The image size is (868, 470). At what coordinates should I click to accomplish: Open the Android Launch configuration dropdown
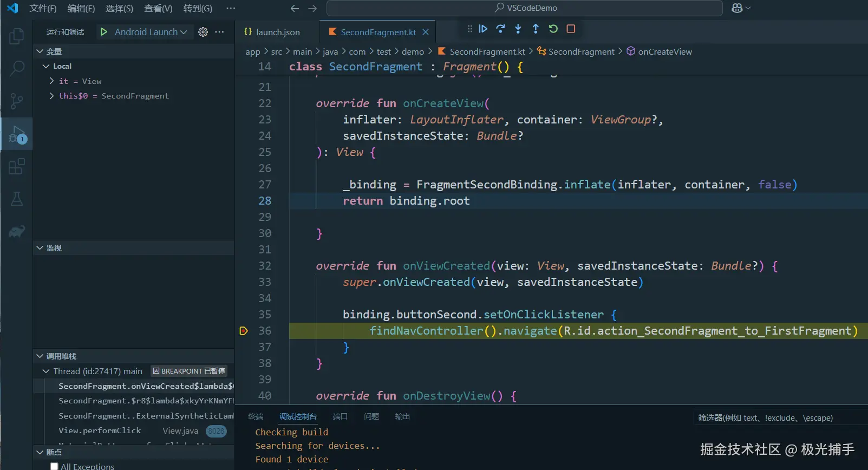click(x=151, y=32)
